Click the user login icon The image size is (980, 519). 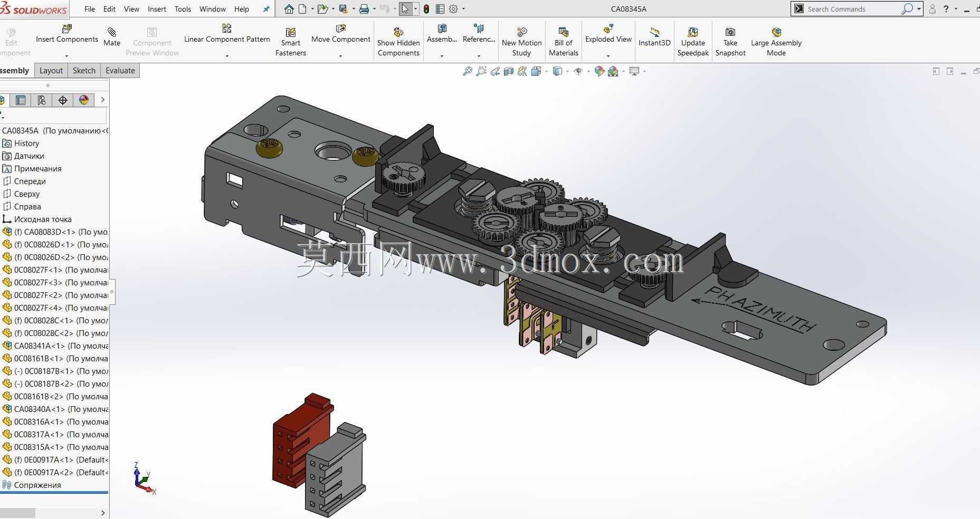tap(933, 9)
